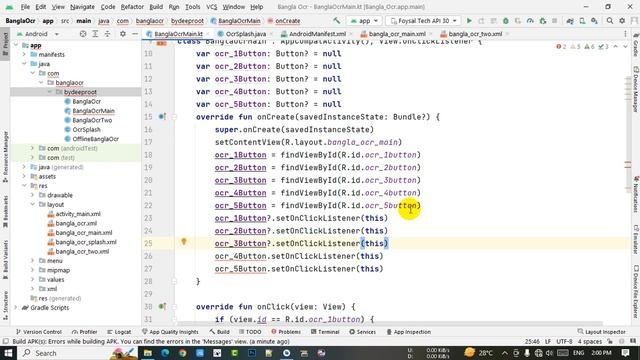Open IDE settings gear in main toolbar
640x360 pixels.
(x=622, y=20)
